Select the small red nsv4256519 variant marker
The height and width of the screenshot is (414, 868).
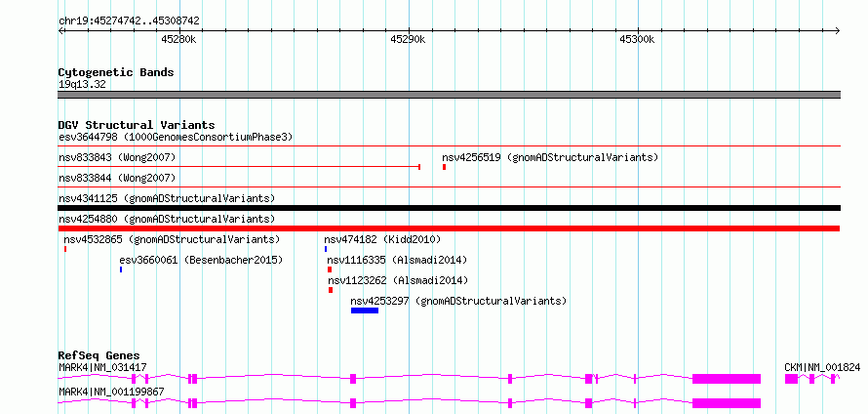444,167
